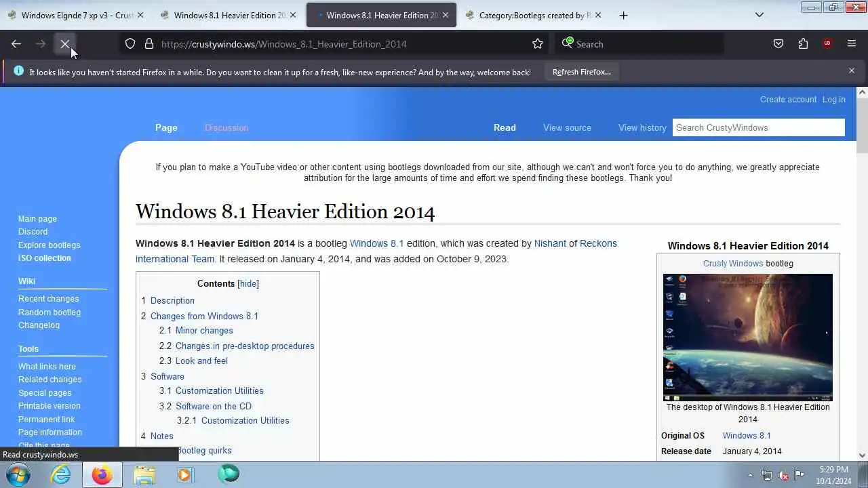Hide the Contents table via [hide]
Image resolution: width=868 pixels, height=488 pixels.
[248, 283]
